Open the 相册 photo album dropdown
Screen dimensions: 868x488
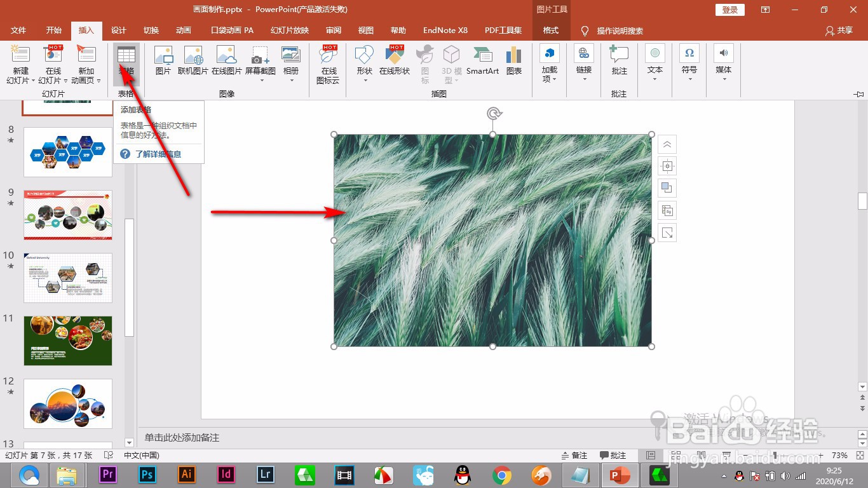click(291, 80)
